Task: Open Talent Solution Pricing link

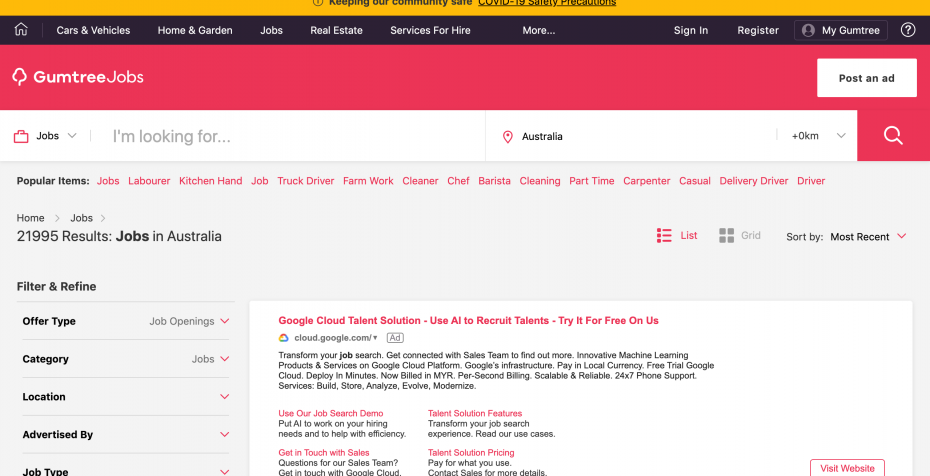Action: 471,453
